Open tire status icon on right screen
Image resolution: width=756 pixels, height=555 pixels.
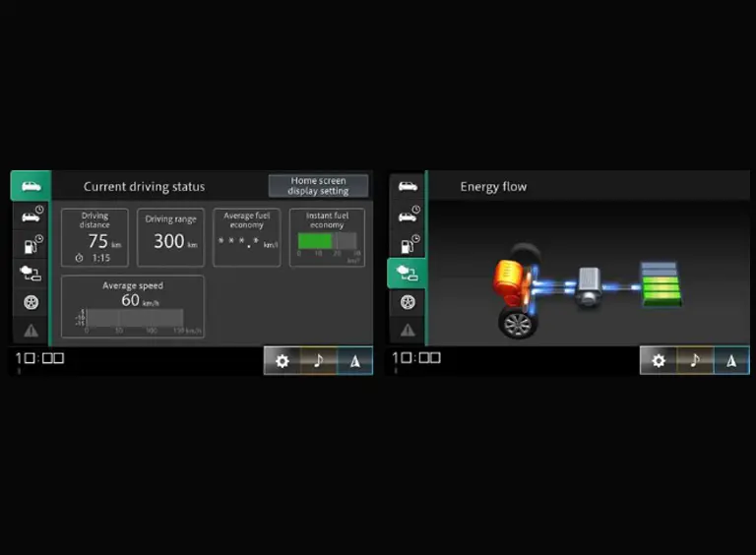(x=407, y=302)
